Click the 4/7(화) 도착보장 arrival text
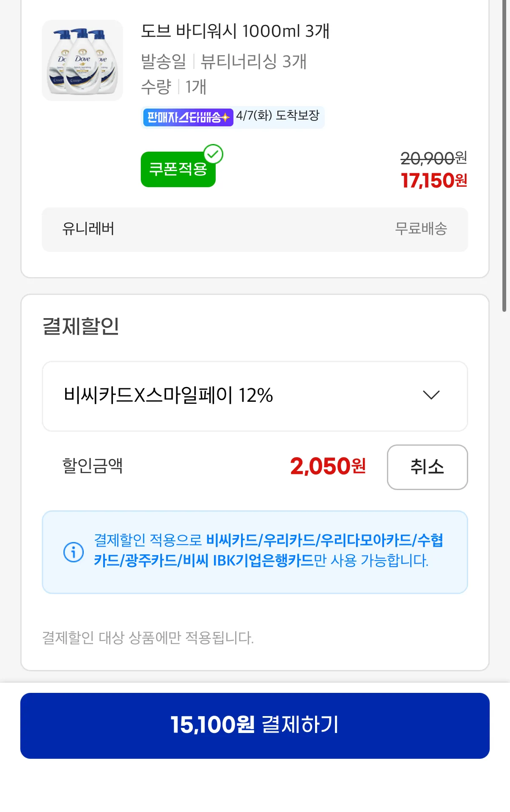Viewport: 510px width, 812px height. click(x=278, y=115)
